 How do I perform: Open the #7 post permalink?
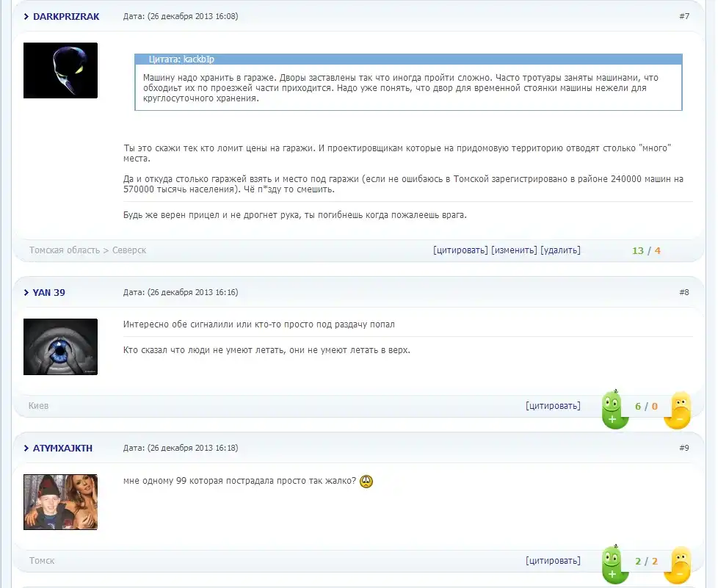683,16
